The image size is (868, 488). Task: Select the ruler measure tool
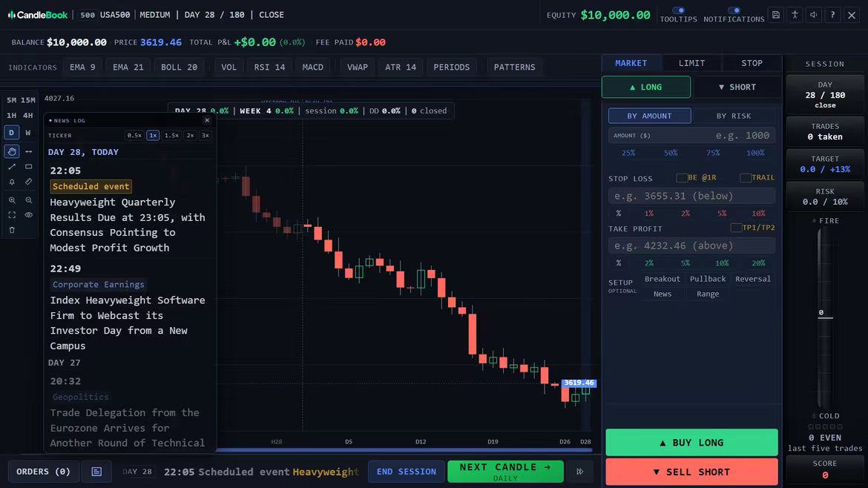pos(29,182)
